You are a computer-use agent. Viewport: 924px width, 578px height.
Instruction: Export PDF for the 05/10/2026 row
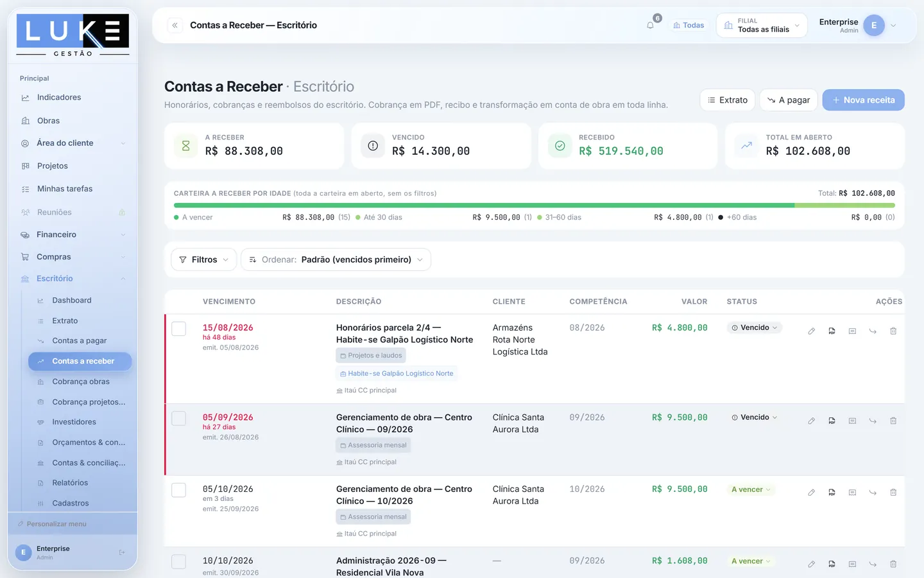click(832, 493)
